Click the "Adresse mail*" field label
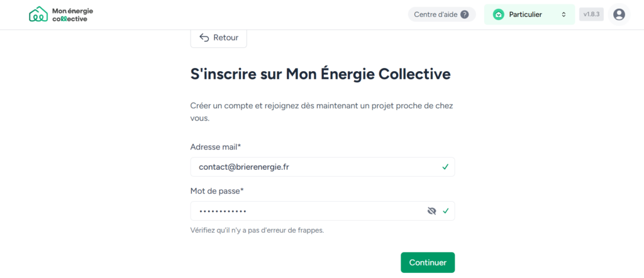This screenshot has height=278, width=644. pyautogui.click(x=216, y=147)
